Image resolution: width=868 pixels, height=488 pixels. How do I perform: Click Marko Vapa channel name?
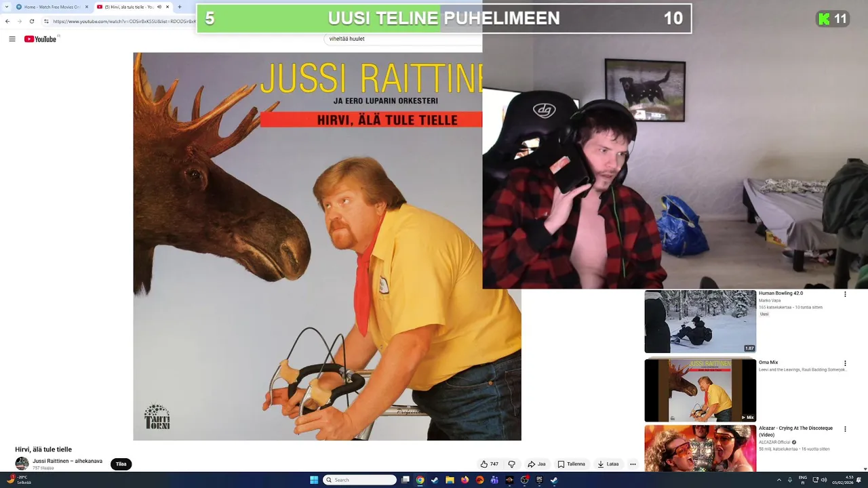click(x=770, y=300)
